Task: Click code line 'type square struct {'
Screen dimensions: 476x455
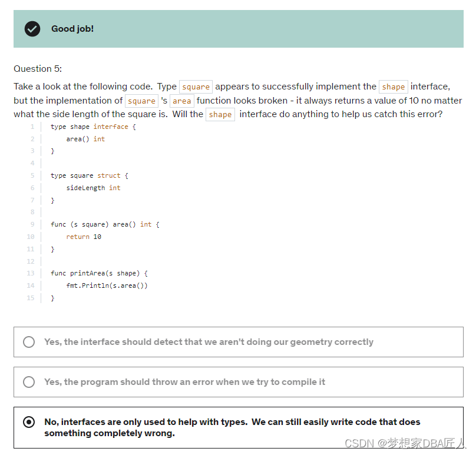Action: coord(89,175)
